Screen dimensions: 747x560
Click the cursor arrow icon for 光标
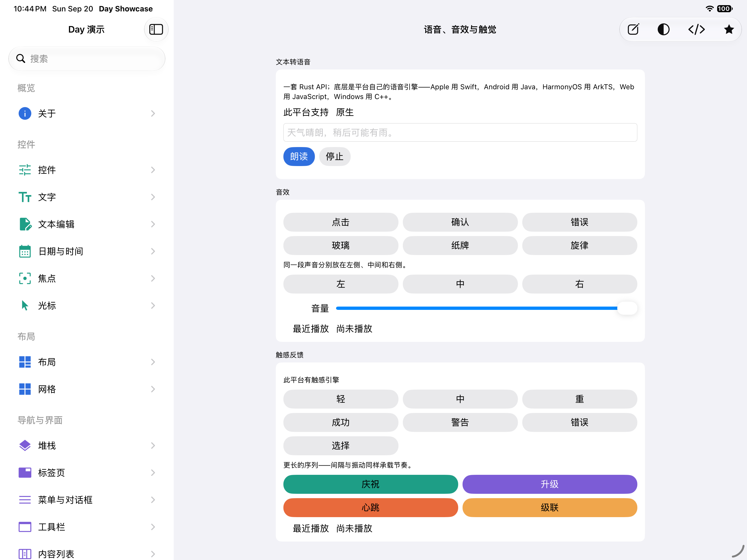tap(25, 305)
